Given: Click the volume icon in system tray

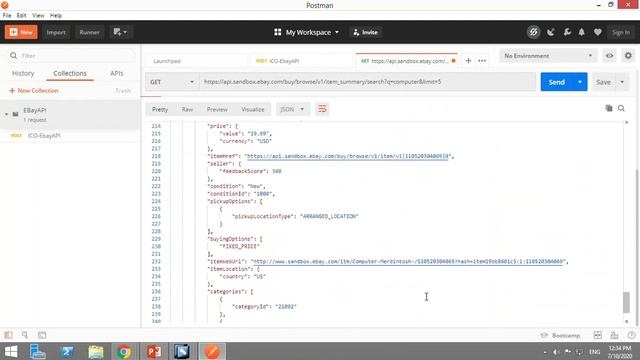Looking at the screenshot, I should 556,352.
